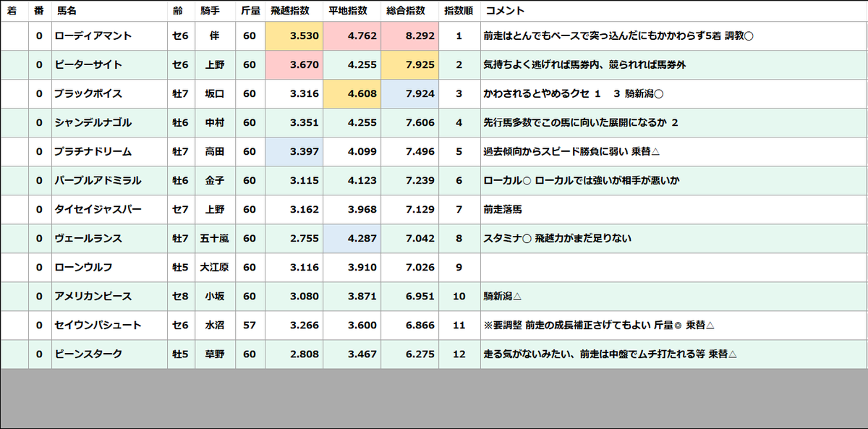Click the 総合指数 column header
This screenshot has height=429, width=868.
click(x=409, y=12)
